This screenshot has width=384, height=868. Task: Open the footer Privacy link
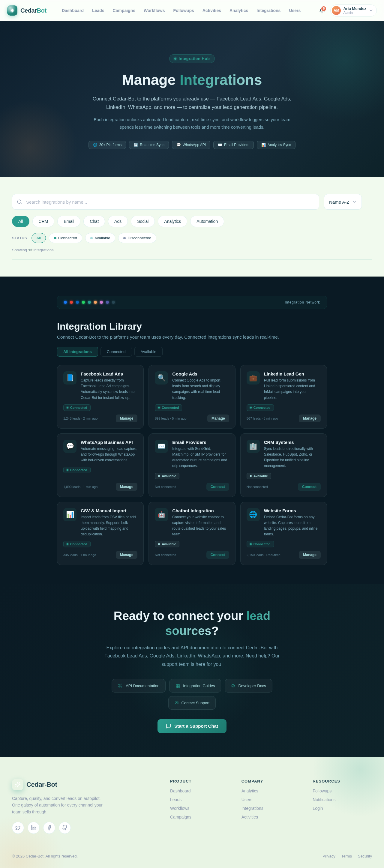(x=329, y=856)
